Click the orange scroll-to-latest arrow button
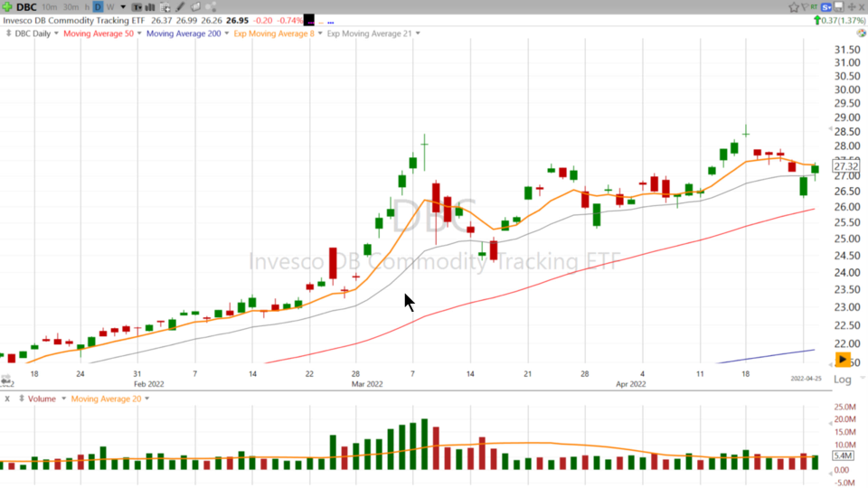The width and height of the screenshot is (868, 488). pyautogui.click(x=843, y=360)
